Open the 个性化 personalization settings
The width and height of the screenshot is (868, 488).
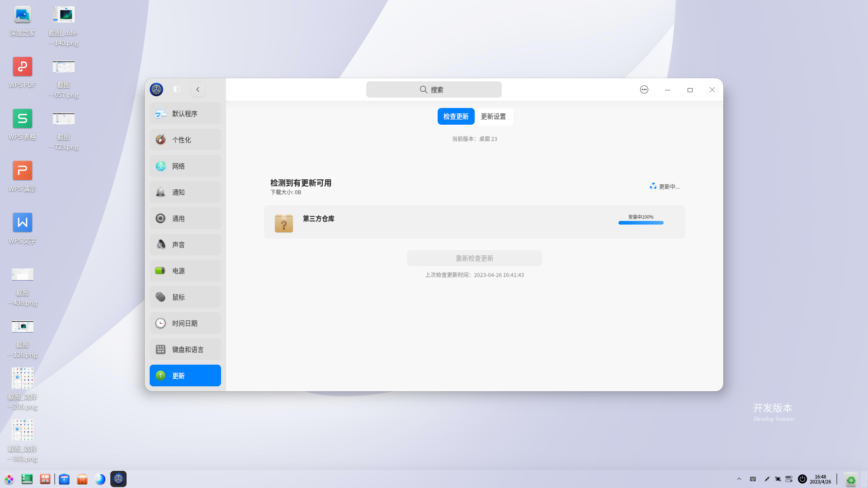pyautogui.click(x=185, y=140)
